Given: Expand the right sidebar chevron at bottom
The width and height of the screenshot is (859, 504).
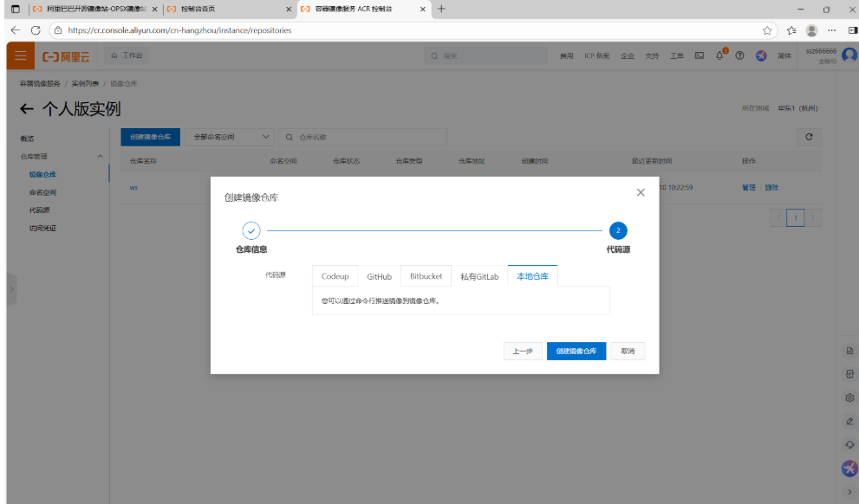Looking at the screenshot, I should tap(849, 492).
